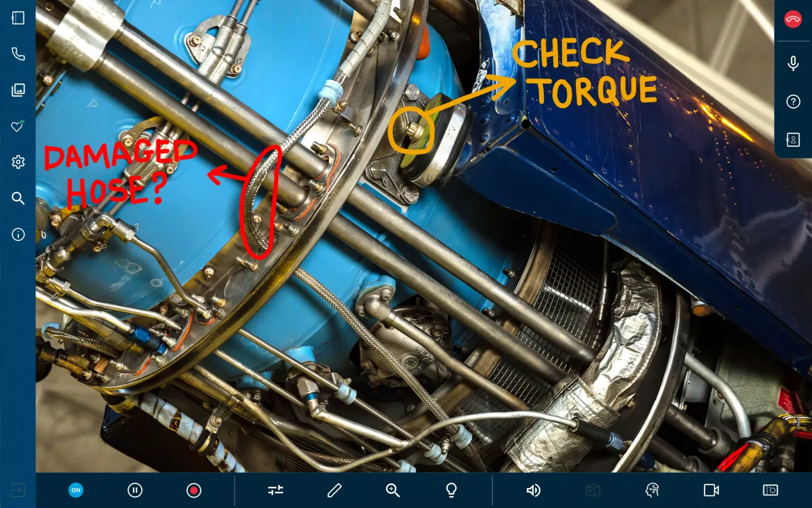Image resolution: width=812 pixels, height=508 pixels.
Task: Open the adjustment sliders settings
Action: click(276, 490)
